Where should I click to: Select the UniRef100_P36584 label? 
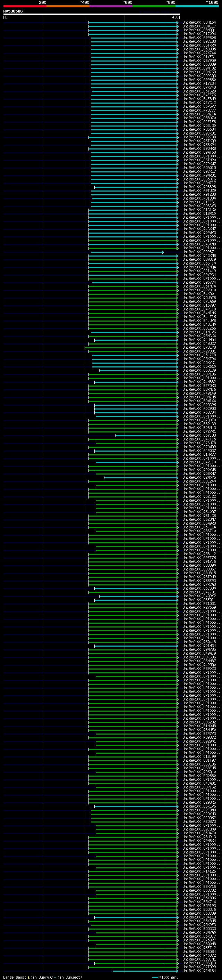[199, 951]
